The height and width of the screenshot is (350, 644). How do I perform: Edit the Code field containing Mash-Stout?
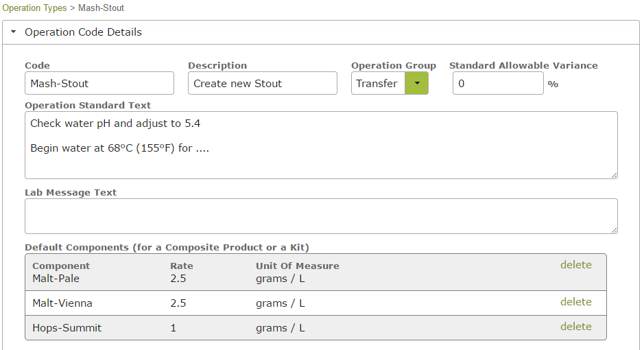pos(99,84)
